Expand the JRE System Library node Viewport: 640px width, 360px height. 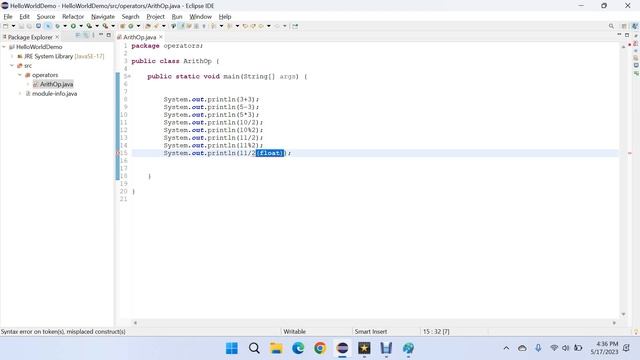(x=12, y=56)
